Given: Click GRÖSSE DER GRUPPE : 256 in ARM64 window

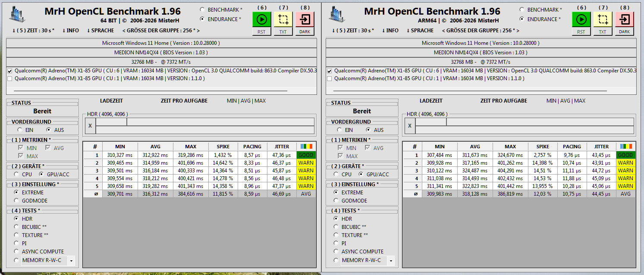Looking at the screenshot, I should click(x=481, y=31).
